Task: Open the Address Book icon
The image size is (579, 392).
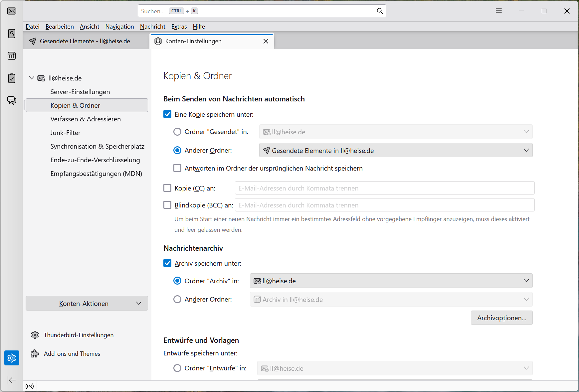Action: point(12,34)
